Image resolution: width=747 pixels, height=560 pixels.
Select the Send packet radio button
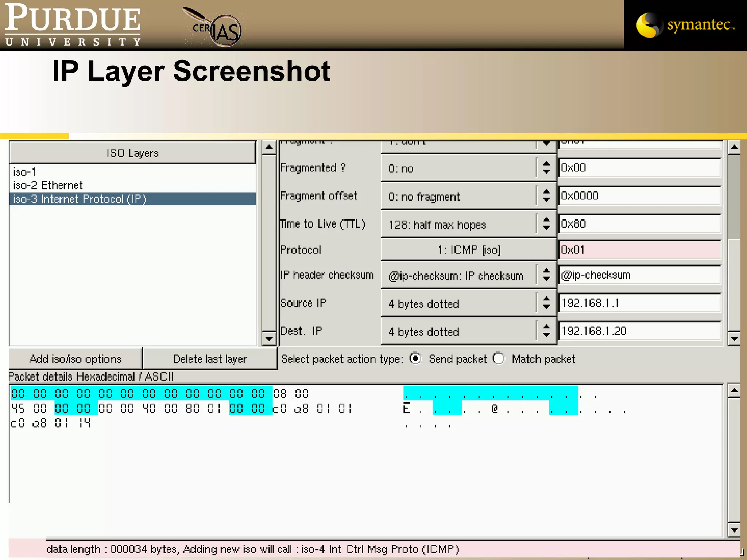(415, 358)
